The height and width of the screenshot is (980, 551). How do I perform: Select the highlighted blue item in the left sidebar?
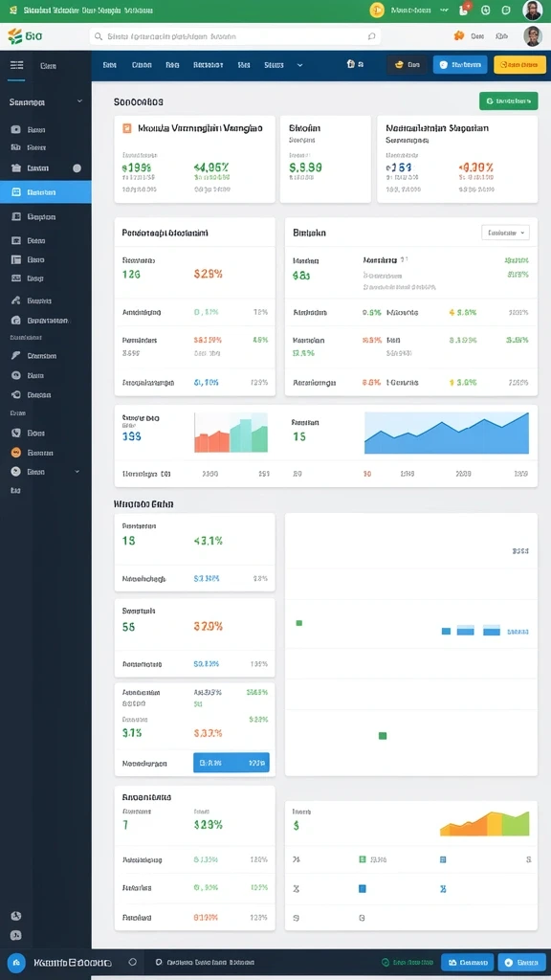coord(46,192)
